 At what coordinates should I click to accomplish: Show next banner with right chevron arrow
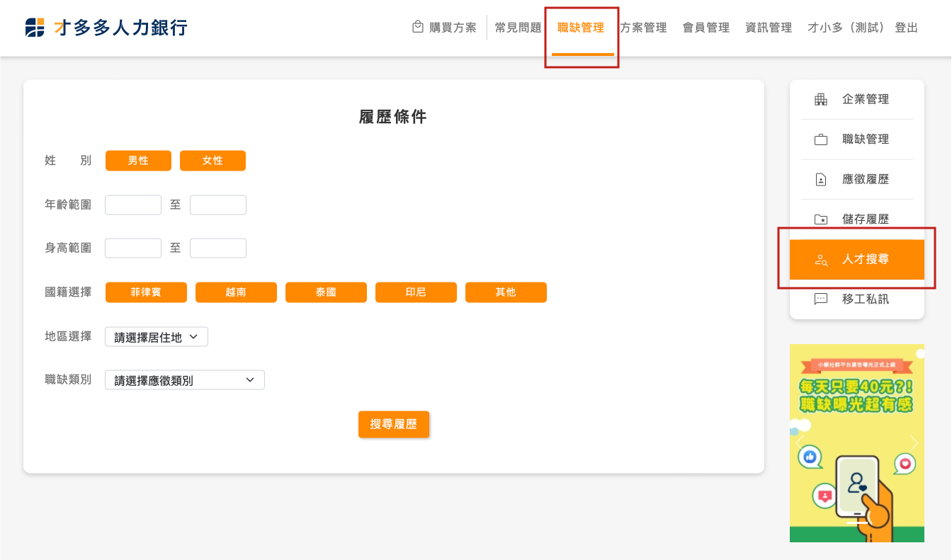[914, 443]
